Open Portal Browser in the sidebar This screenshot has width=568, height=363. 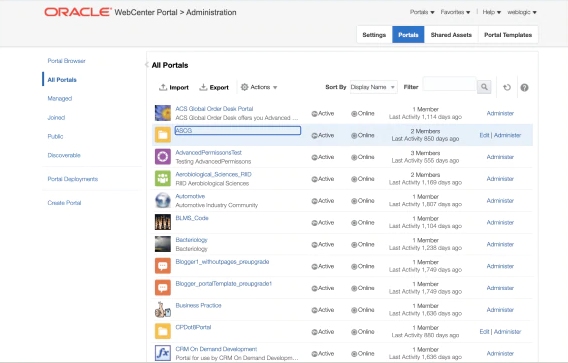tap(66, 61)
